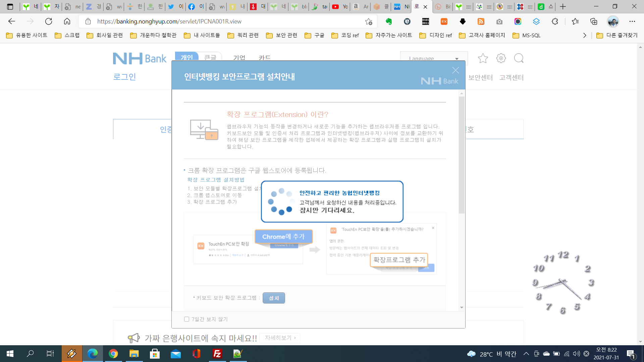Viewport: 644px width, 362px height.
Task: Switch to the Twitter tab
Action: click(176, 7)
